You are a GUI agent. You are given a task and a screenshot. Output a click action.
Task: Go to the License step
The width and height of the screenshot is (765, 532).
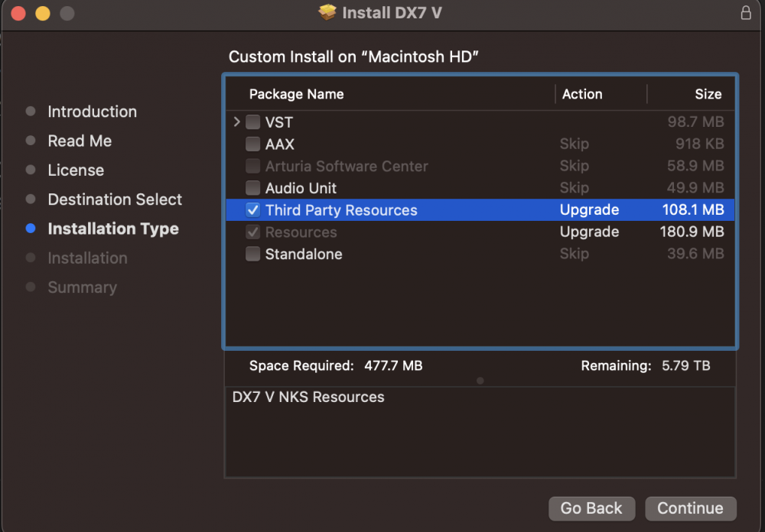(x=76, y=170)
